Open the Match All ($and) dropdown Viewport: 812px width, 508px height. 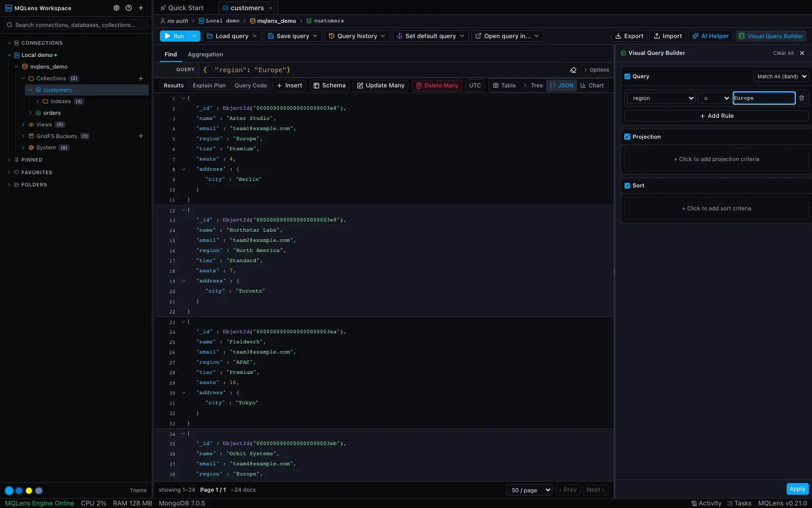pos(781,76)
